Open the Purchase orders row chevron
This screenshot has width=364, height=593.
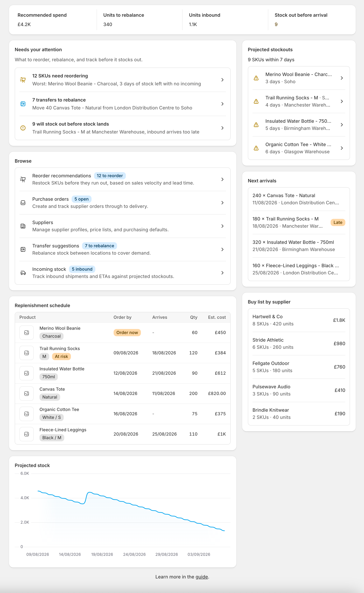tap(222, 203)
